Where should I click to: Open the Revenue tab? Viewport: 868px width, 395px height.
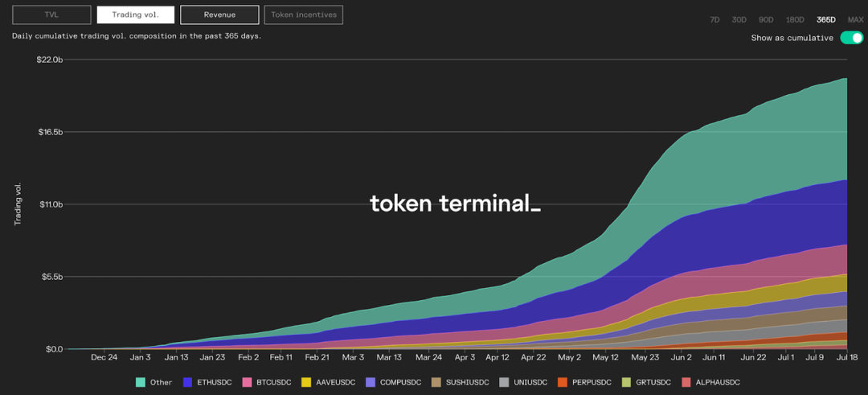pyautogui.click(x=219, y=15)
